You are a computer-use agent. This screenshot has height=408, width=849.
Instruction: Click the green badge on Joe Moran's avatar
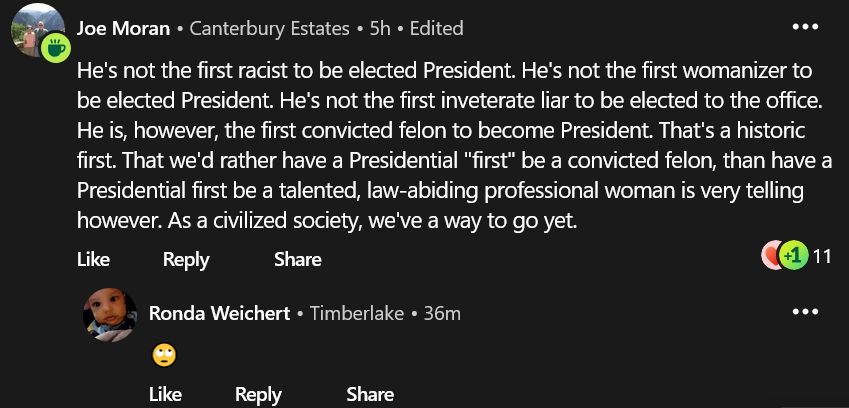53,46
